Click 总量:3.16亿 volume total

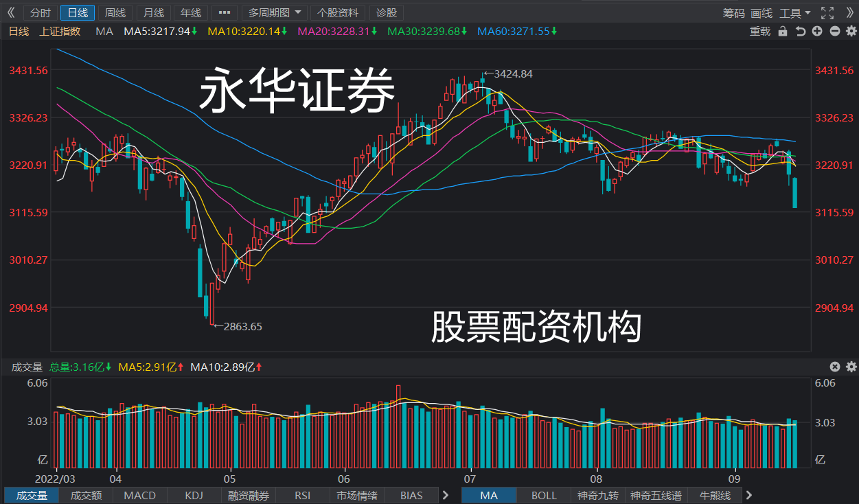(x=80, y=367)
